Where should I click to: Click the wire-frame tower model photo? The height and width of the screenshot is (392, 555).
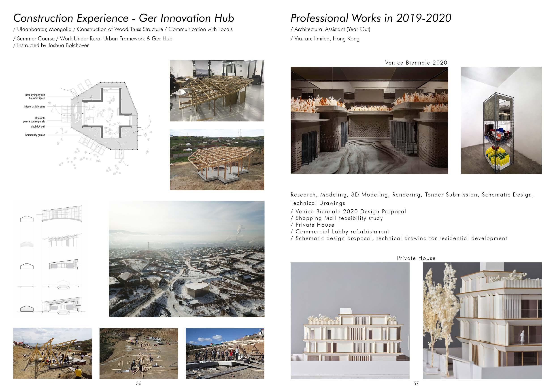[x=501, y=120]
